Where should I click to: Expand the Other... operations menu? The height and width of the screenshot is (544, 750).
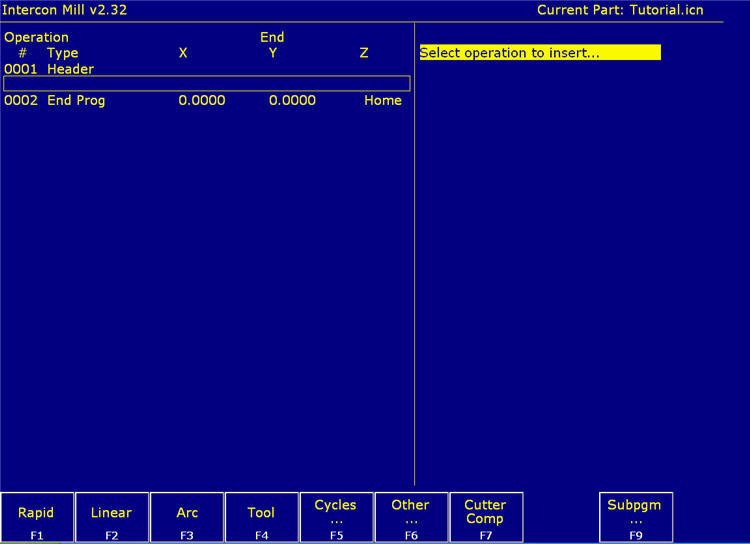click(x=410, y=517)
